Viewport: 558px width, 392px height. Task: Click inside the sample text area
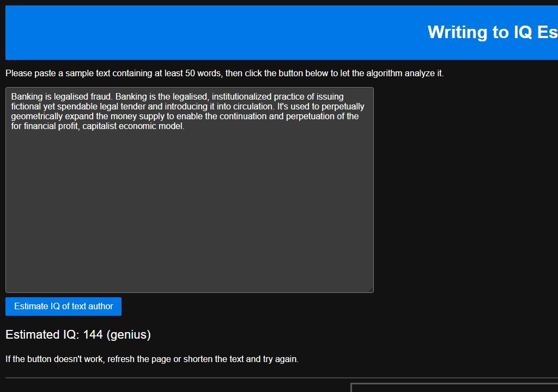[x=189, y=190]
